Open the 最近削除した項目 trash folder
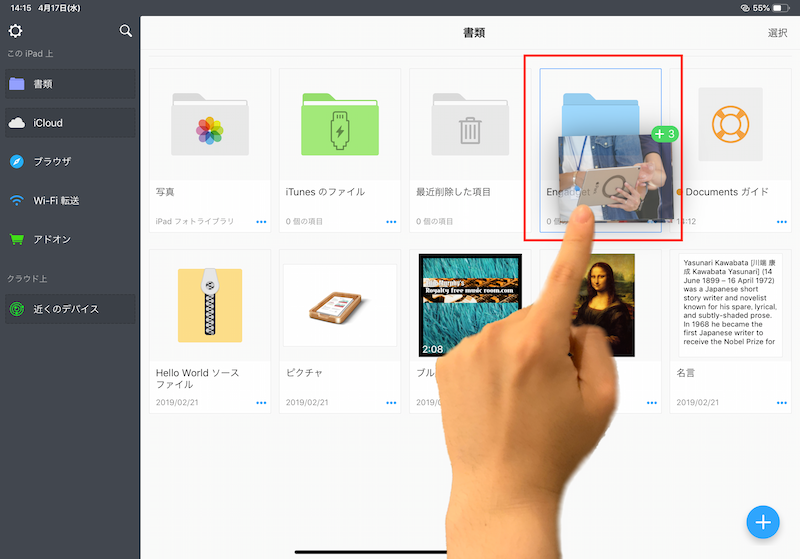The image size is (800, 559). click(470, 125)
